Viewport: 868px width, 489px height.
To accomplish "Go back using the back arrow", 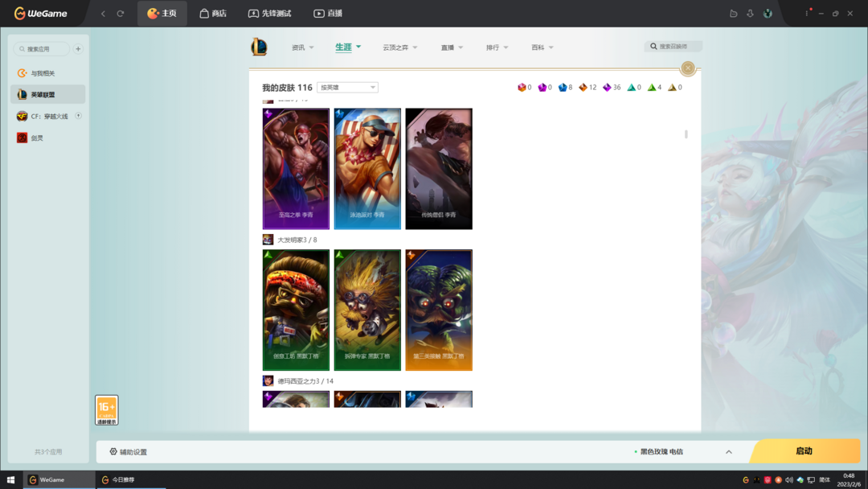I will point(103,14).
